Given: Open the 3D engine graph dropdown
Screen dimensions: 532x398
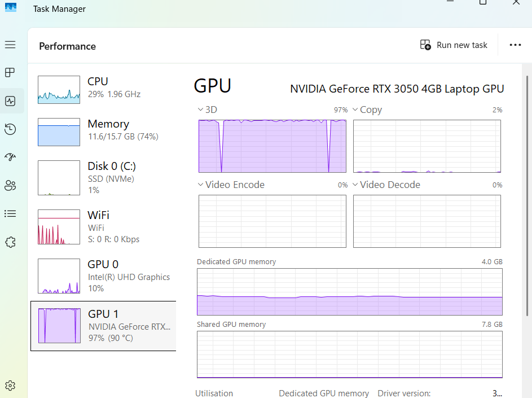Looking at the screenshot, I should coord(200,110).
